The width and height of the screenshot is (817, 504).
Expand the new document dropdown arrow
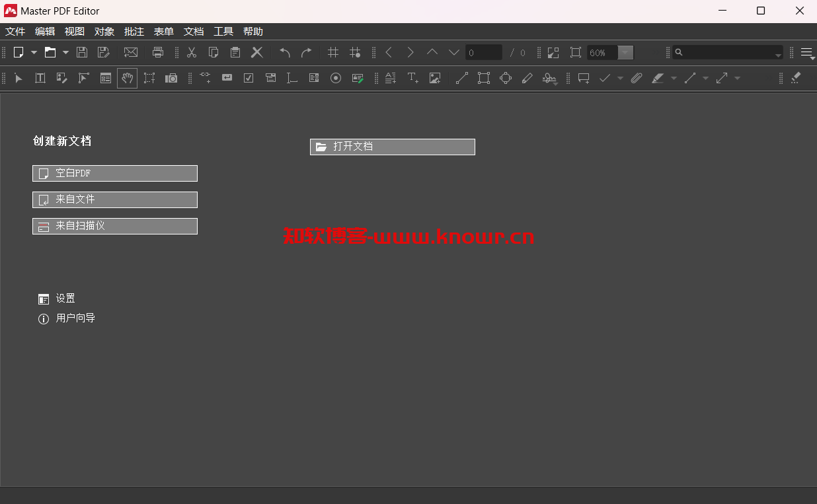pyautogui.click(x=34, y=52)
